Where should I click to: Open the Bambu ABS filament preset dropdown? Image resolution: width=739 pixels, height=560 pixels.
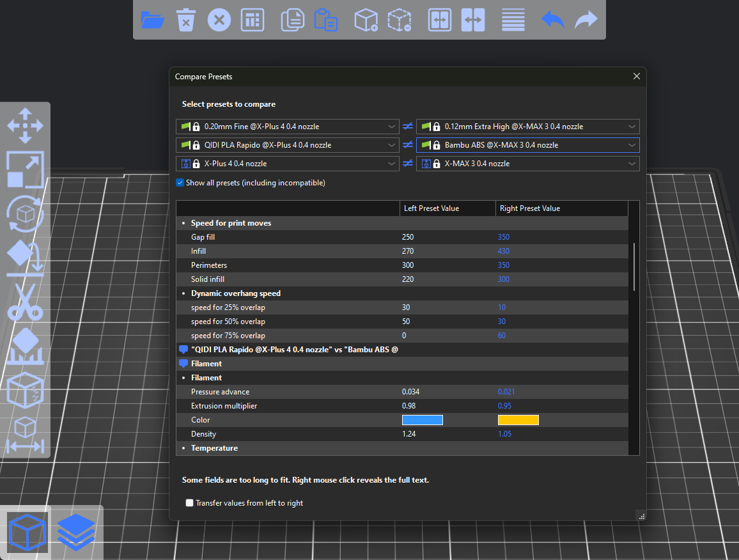click(632, 145)
